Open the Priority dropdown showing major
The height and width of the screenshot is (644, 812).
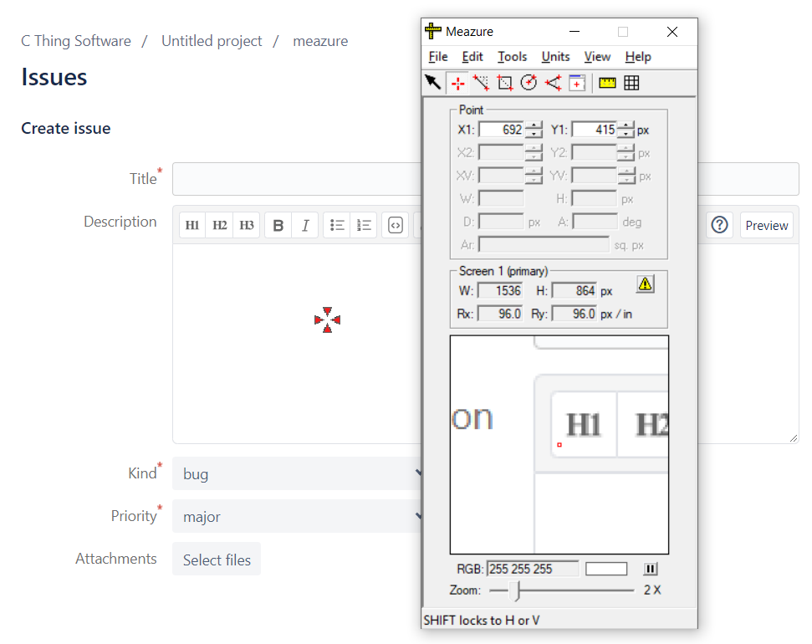click(297, 516)
